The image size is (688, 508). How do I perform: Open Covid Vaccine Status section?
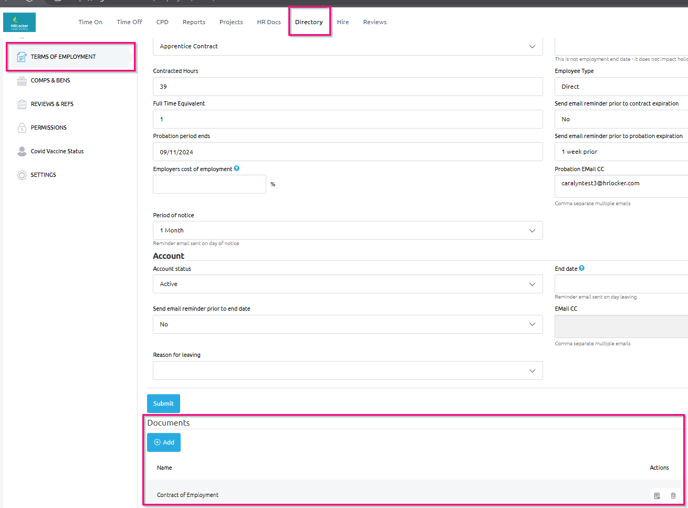57,151
